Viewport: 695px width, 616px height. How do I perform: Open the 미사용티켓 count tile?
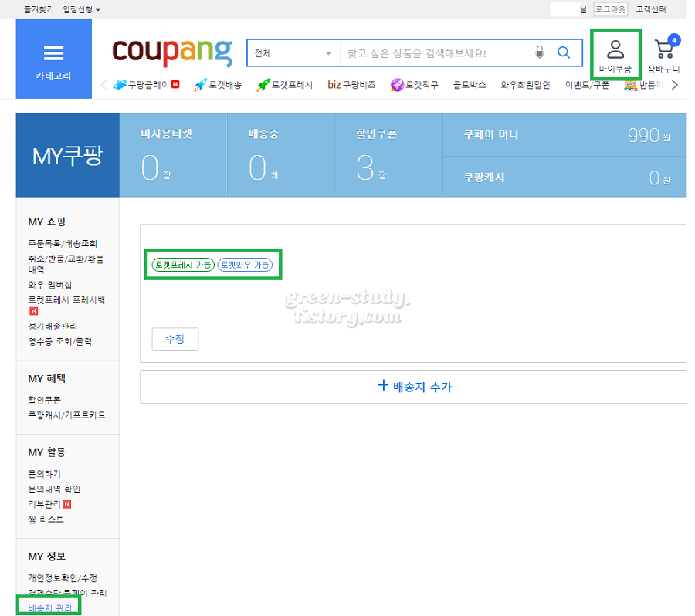tap(173, 155)
